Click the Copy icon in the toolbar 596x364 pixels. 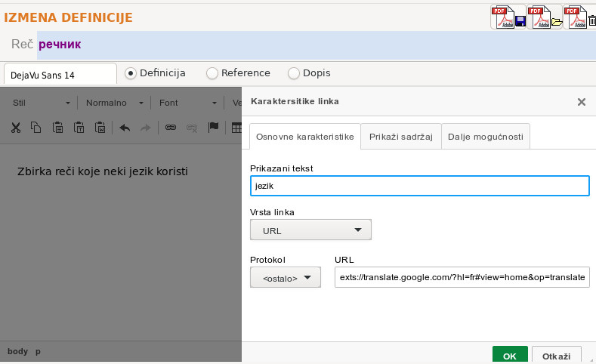[x=36, y=128]
